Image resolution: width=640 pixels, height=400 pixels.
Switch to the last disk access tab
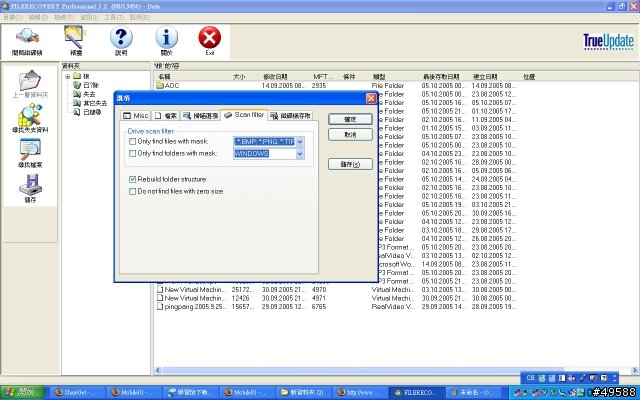291,116
